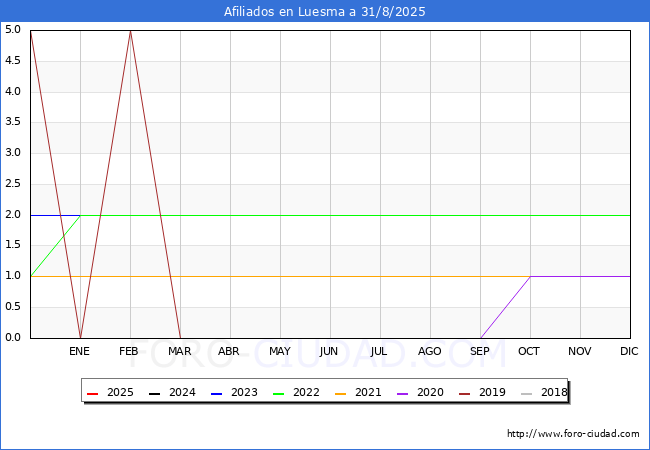Image resolution: width=650 pixels, height=450 pixels.
Task: Select the 2020 legend label
Action: tap(430, 392)
